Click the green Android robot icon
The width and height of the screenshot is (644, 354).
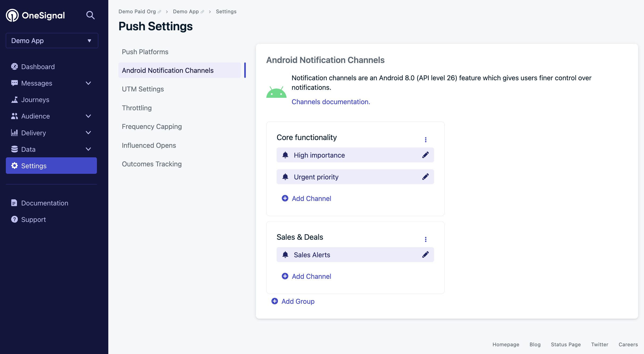coord(276,92)
